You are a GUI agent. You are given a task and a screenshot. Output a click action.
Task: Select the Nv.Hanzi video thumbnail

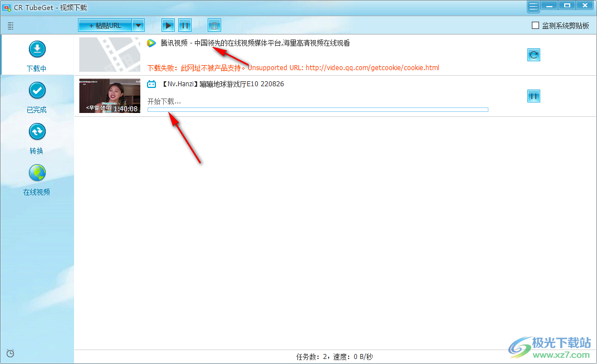(110, 96)
